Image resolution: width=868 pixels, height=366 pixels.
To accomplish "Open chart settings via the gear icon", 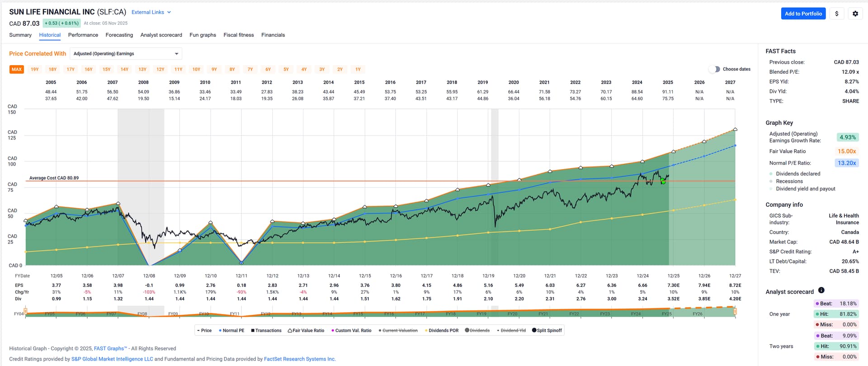I will coord(855,14).
